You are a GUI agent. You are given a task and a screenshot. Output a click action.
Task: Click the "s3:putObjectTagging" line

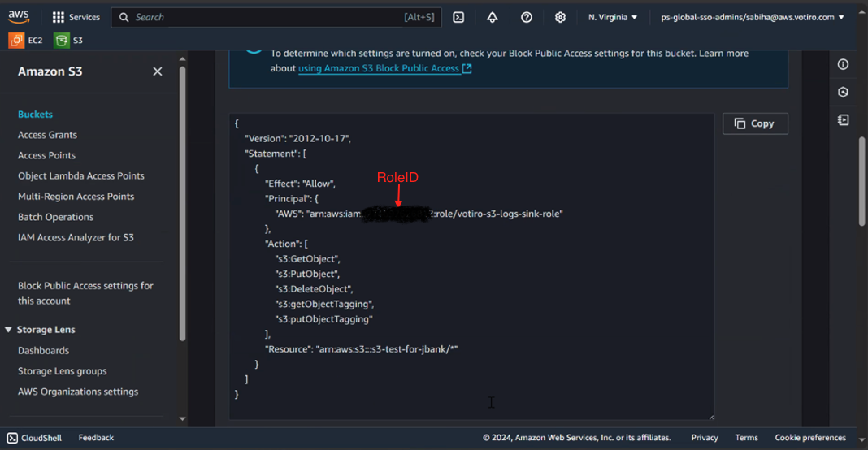click(x=323, y=319)
